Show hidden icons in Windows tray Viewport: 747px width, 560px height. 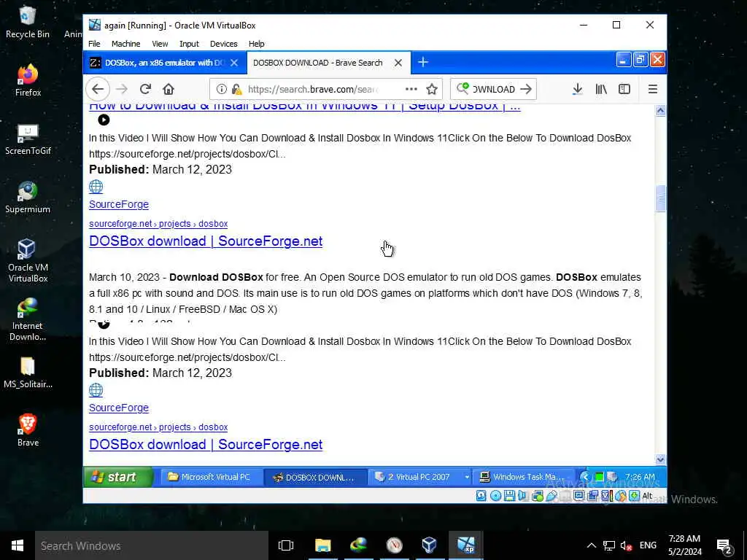[591, 545]
